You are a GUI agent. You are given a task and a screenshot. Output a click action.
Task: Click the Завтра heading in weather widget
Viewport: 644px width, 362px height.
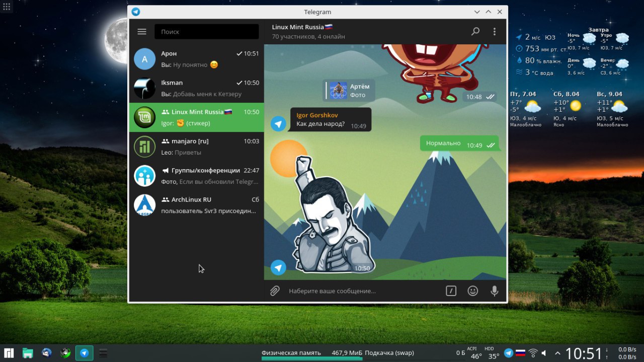click(x=598, y=30)
